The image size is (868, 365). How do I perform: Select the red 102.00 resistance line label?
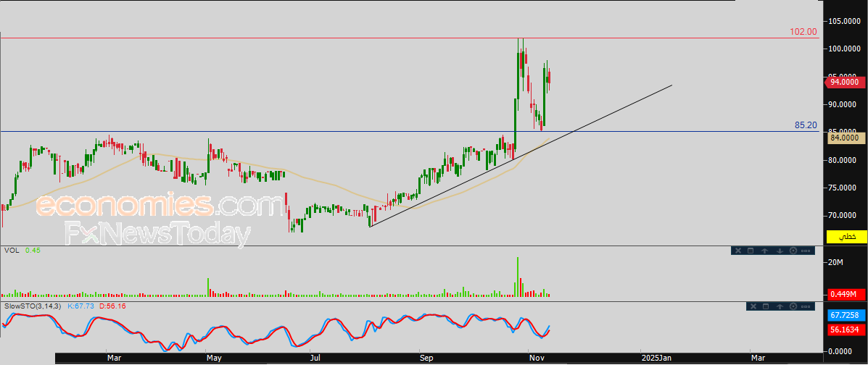click(x=803, y=32)
